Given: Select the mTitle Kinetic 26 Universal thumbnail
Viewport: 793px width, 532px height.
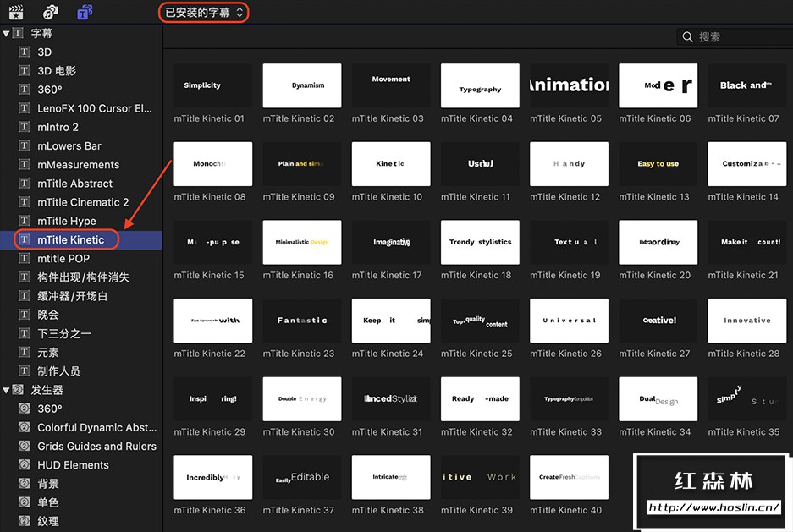Looking at the screenshot, I should [x=569, y=321].
